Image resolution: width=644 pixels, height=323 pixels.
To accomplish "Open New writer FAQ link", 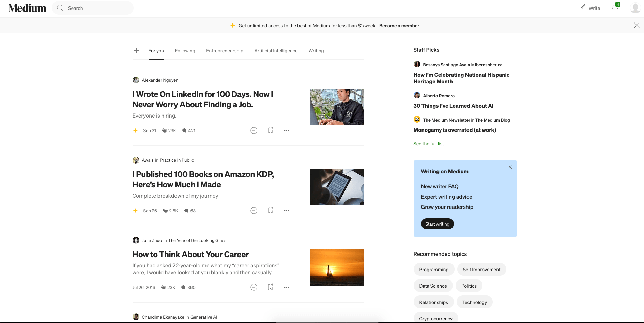I will coord(440,186).
